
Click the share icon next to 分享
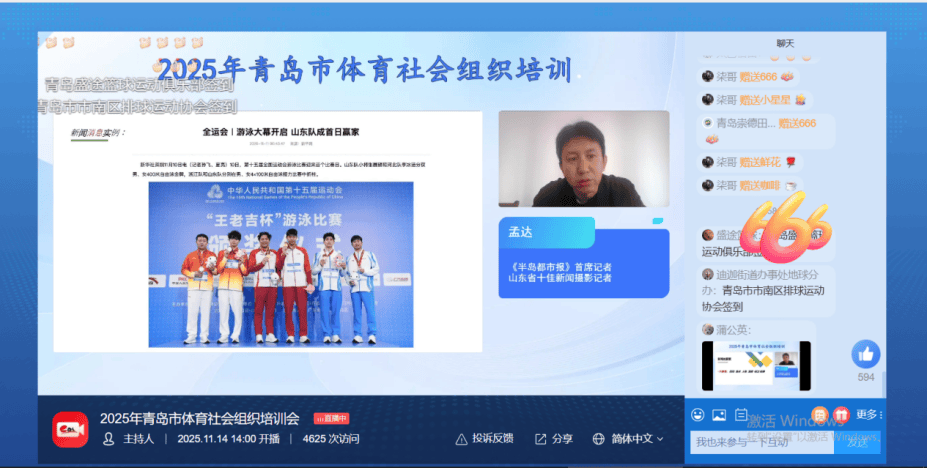pyautogui.click(x=540, y=439)
